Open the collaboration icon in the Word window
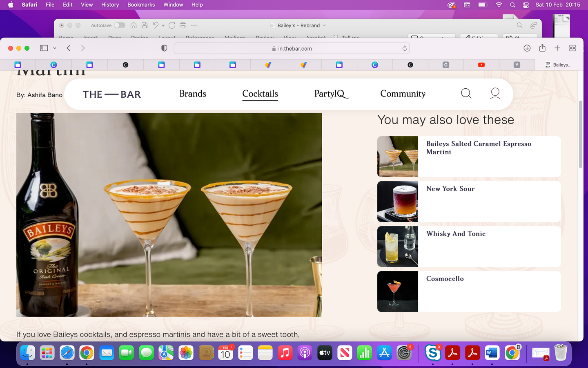 [534, 25]
